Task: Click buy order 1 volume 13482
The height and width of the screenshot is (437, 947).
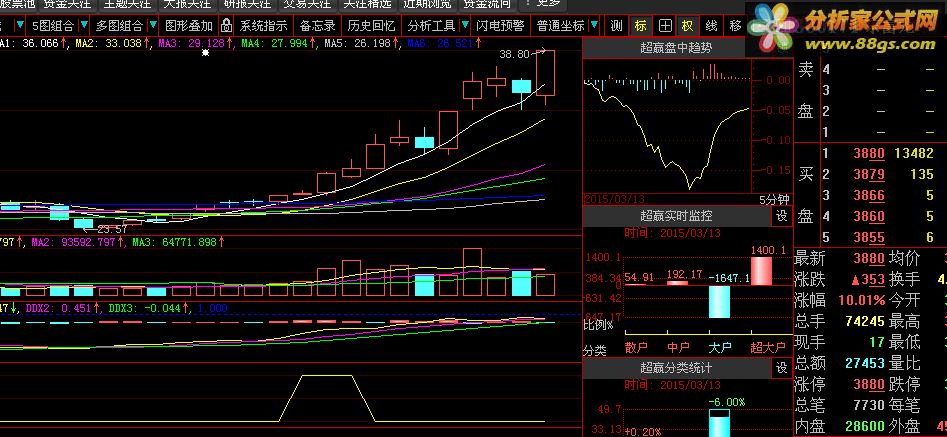Action: (x=913, y=153)
